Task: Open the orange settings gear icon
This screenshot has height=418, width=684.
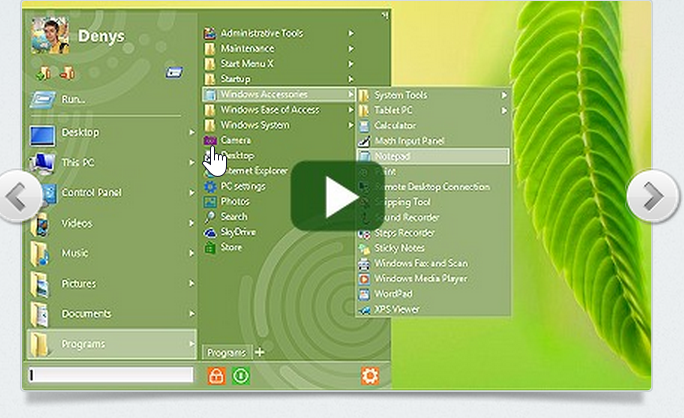Action: tap(370, 376)
